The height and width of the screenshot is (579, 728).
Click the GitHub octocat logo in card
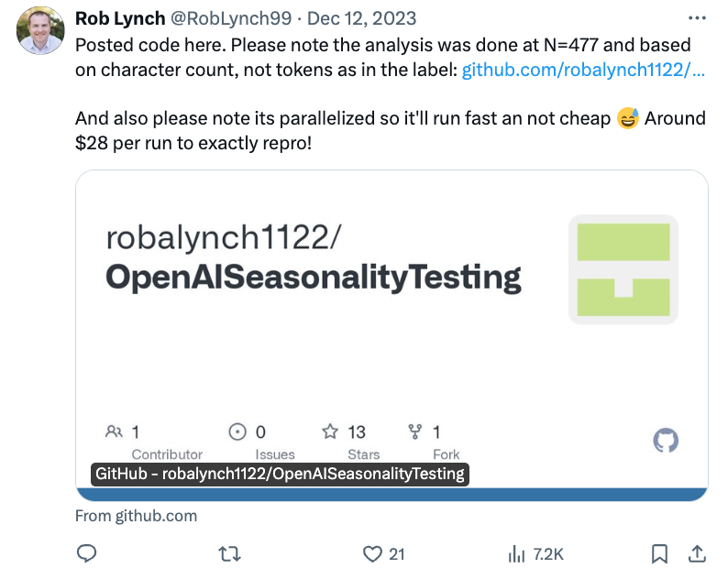tap(666, 441)
